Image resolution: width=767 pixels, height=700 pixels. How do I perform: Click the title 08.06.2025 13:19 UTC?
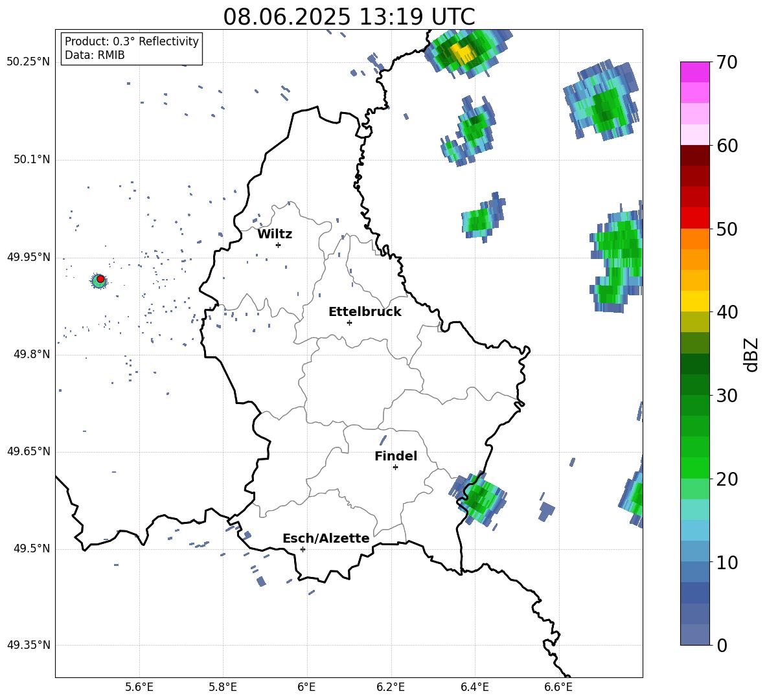pyautogui.click(x=349, y=16)
